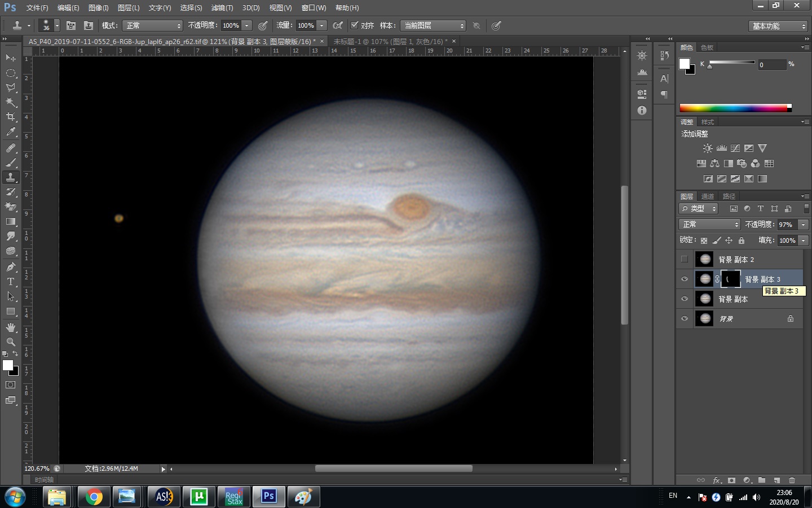Image resolution: width=812 pixels, height=508 pixels.
Task: Open the 模式 blending mode dropdown
Action: pyautogui.click(x=152, y=25)
